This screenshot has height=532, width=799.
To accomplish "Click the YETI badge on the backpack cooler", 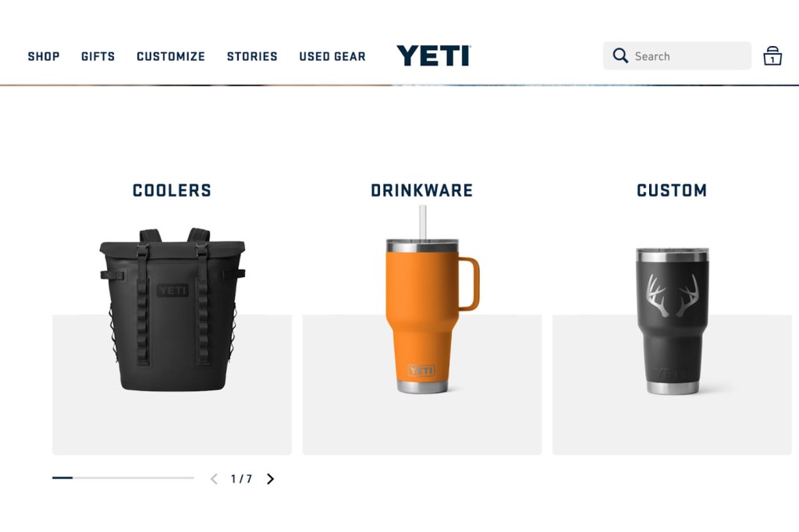I will 172,290.
